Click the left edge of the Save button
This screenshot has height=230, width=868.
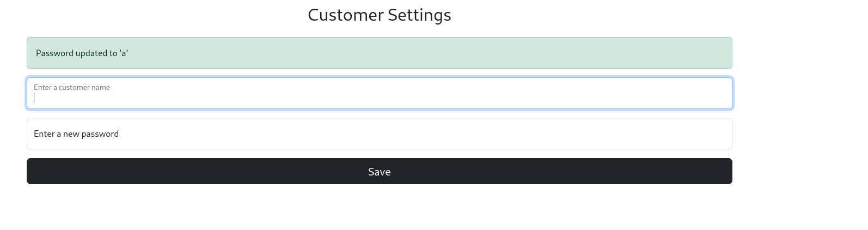point(38,171)
